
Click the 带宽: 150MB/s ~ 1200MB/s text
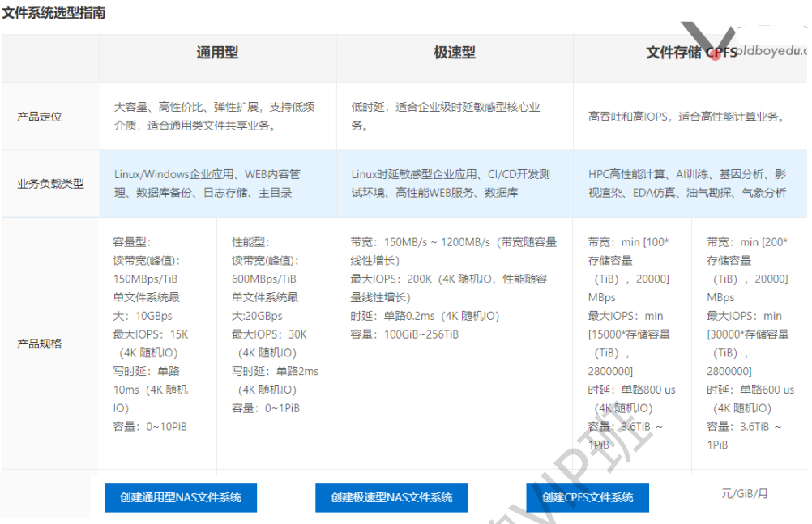pyautogui.click(x=420, y=242)
